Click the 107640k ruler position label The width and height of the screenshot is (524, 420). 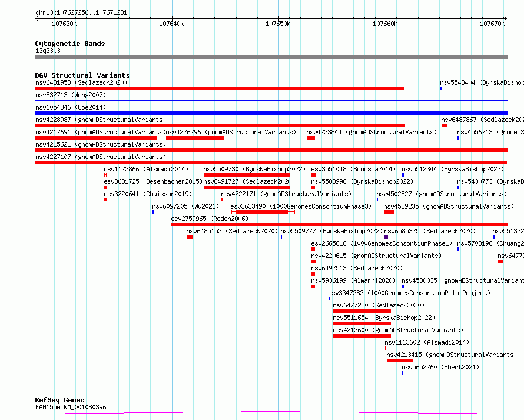click(171, 24)
